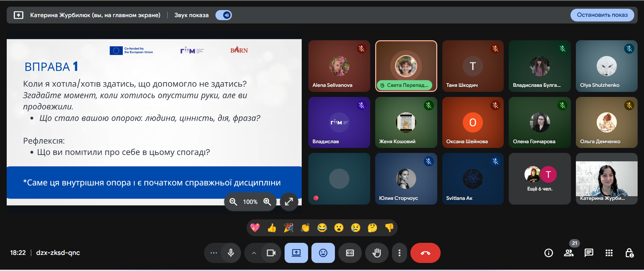Viewport: 644px width, 271px height.
Task: Expand audio options ellipsis beside microphone
Action: [213, 253]
